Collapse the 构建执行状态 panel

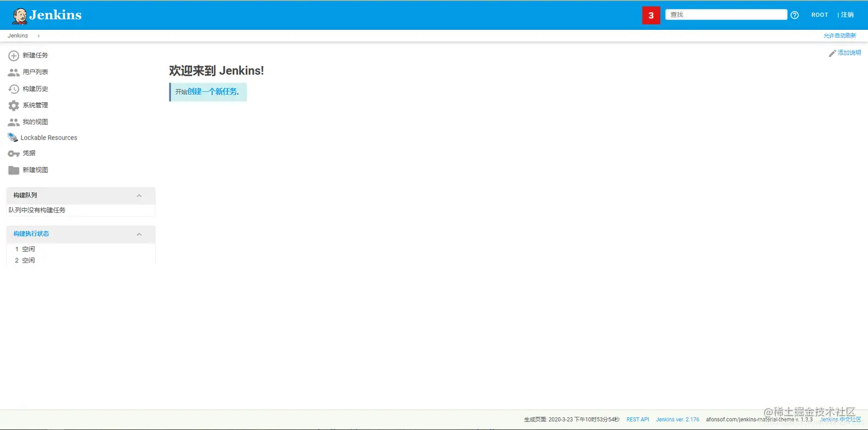[x=139, y=234]
